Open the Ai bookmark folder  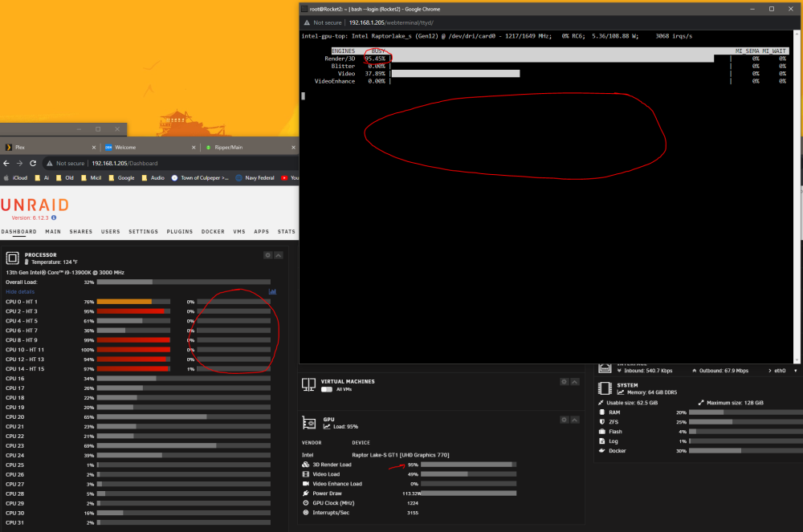tap(42, 178)
